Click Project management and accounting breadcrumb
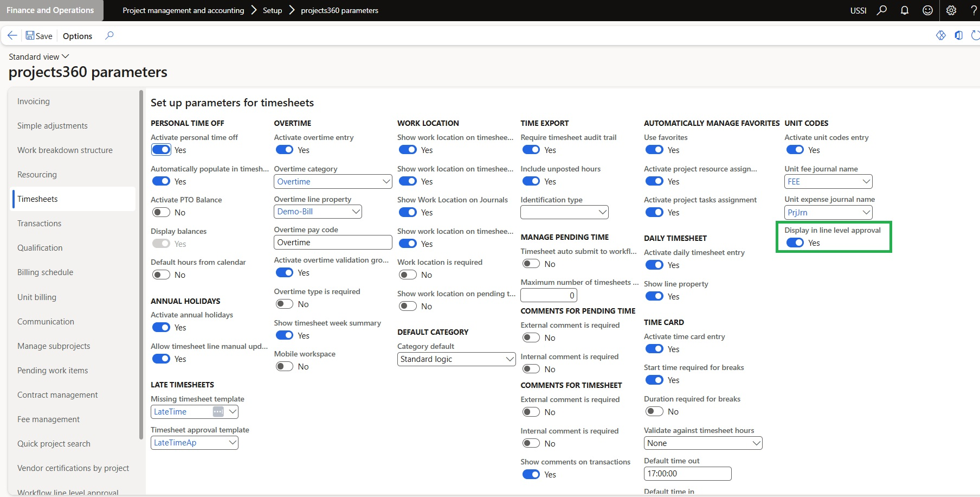The image size is (980, 497). pyautogui.click(x=183, y=10)
